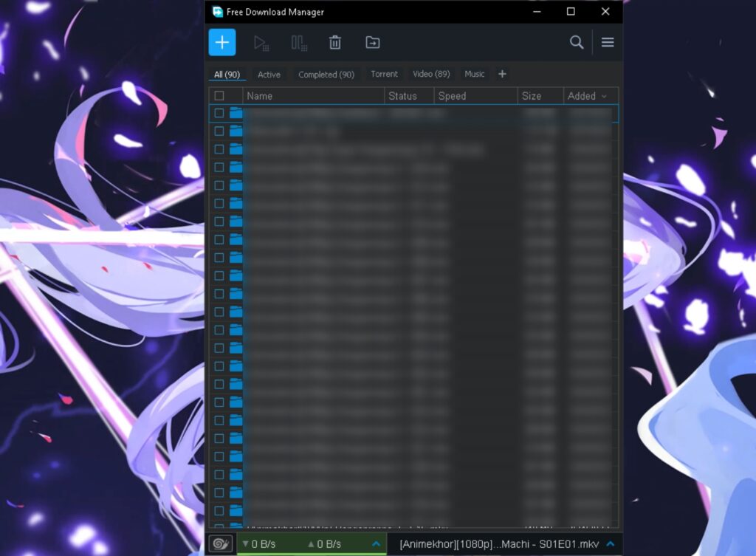The height and width of the screenshot is (556, 756).
Task: Select the Music tab
Action: (475, 74)
